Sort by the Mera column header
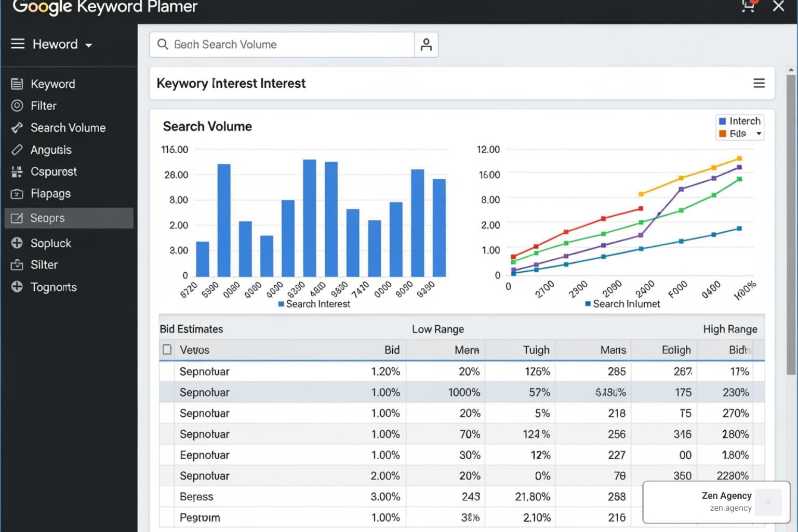 pyautogui.click(x=467, y=350)
